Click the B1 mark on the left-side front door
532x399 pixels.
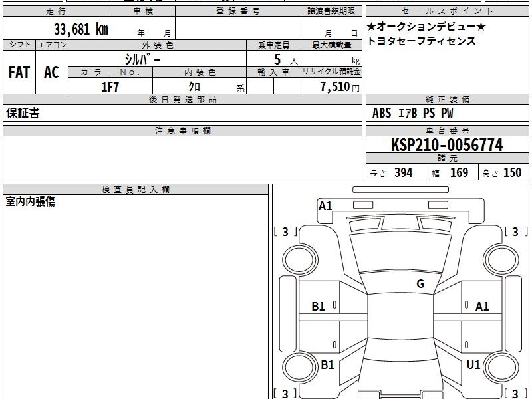pyautogui.click(x=318, y=307)
